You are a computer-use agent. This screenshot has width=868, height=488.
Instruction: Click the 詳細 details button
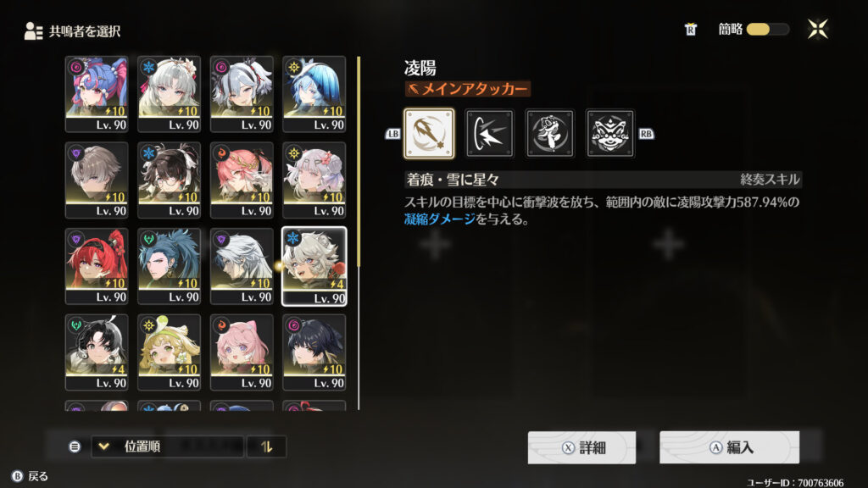[581, 447]
